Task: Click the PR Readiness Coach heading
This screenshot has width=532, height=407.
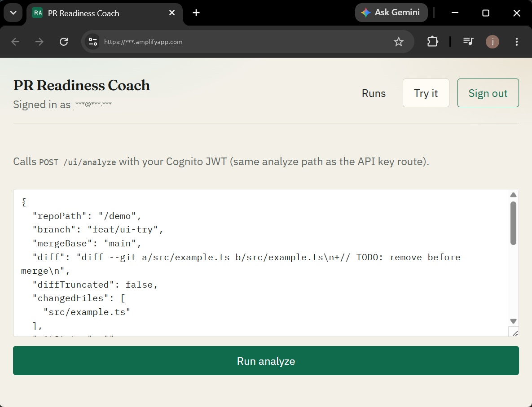Action: (x=81, y=85)
